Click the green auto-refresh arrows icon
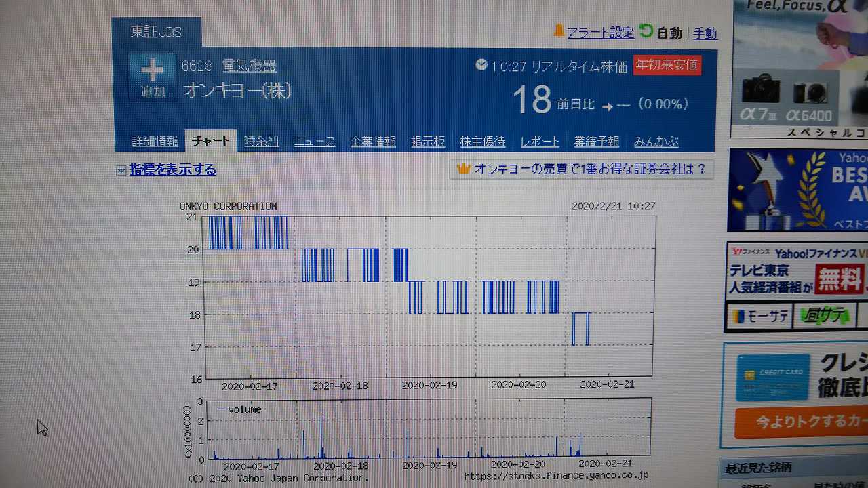 click(646, 31)
